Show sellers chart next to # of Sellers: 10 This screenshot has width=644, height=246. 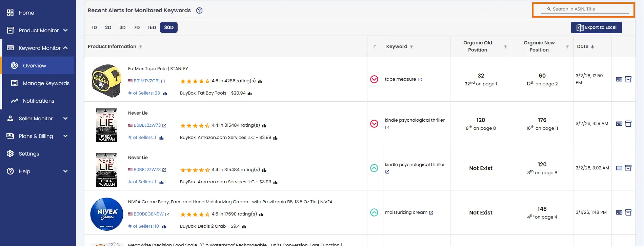click(164, 227)
